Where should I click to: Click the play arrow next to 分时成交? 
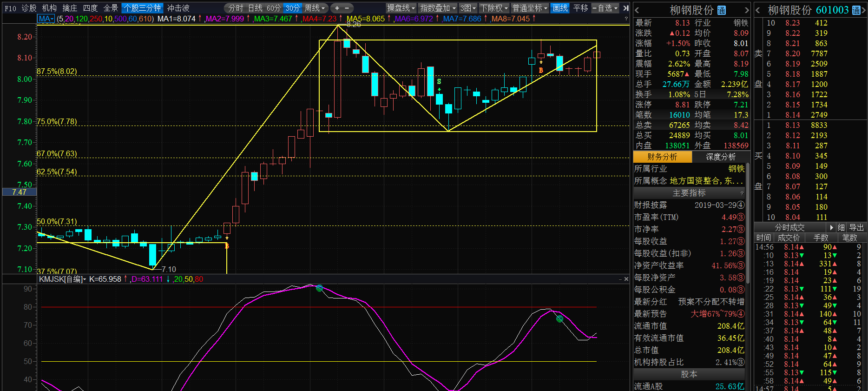tap(832, 227)
